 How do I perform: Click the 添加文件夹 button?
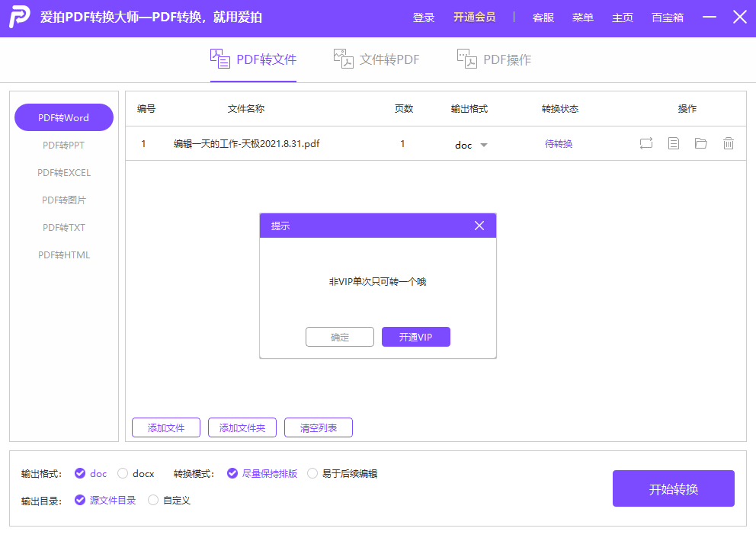[242, 427]
